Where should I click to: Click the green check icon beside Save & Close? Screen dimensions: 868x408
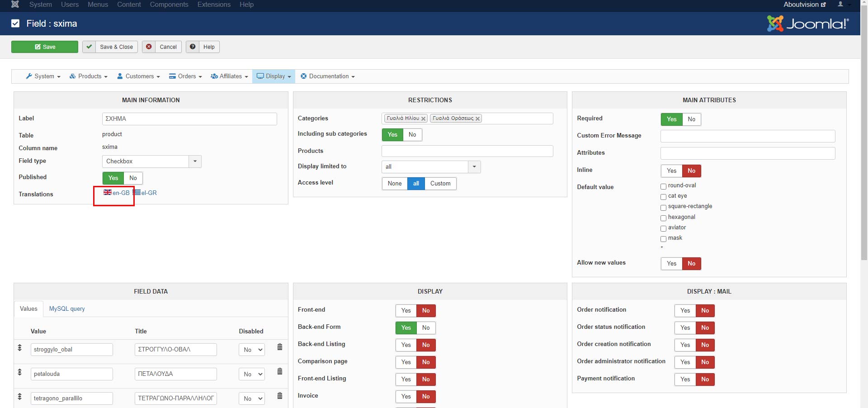point(89,47)
